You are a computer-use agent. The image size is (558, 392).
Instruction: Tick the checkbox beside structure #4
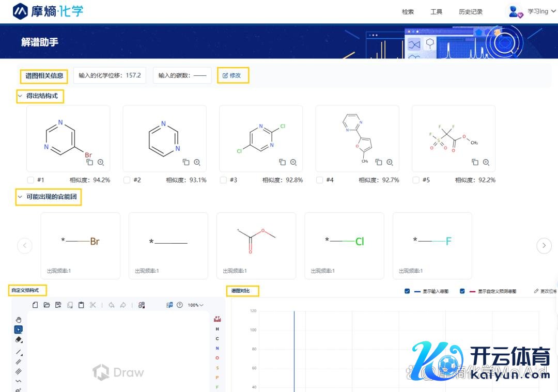click(319, 180)
